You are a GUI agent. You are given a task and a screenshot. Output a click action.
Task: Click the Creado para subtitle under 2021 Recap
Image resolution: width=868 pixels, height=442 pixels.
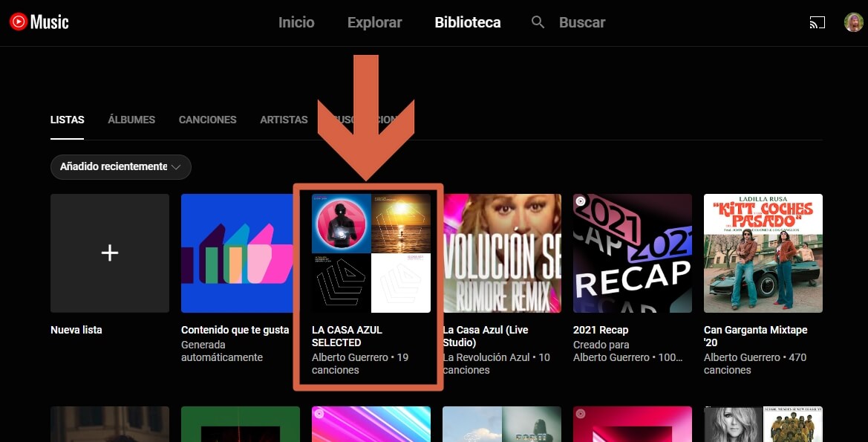tap(601, 345)
